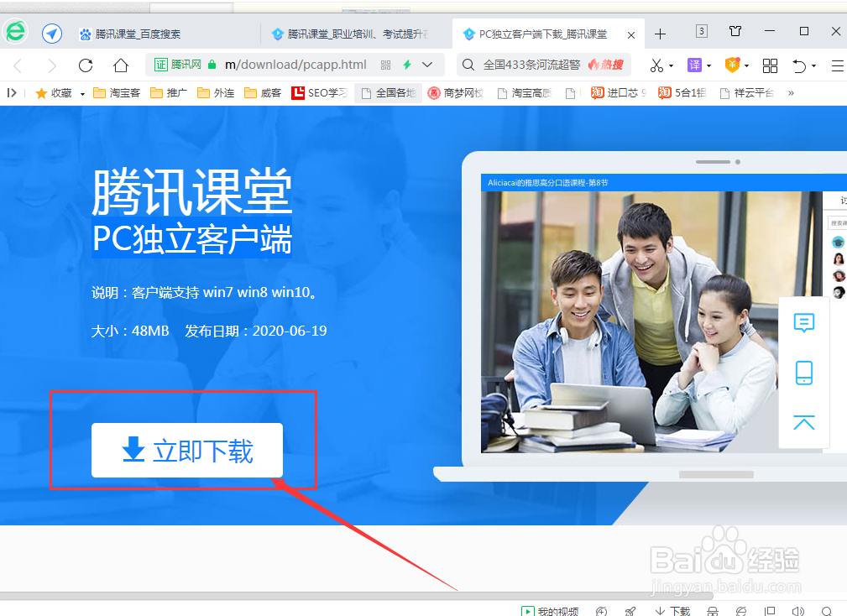Expand the screenshot tool dropdown arrow
This screenshot has height=616, width=847.
(671, 65)
